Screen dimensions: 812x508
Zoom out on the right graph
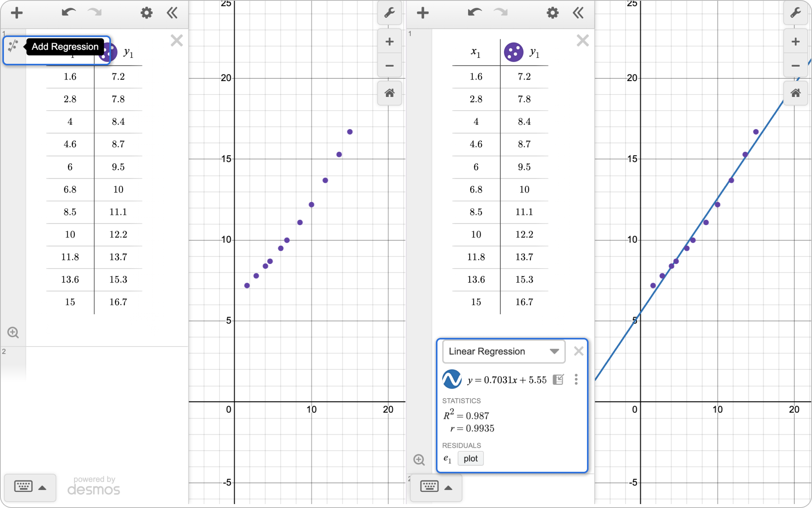795,66
